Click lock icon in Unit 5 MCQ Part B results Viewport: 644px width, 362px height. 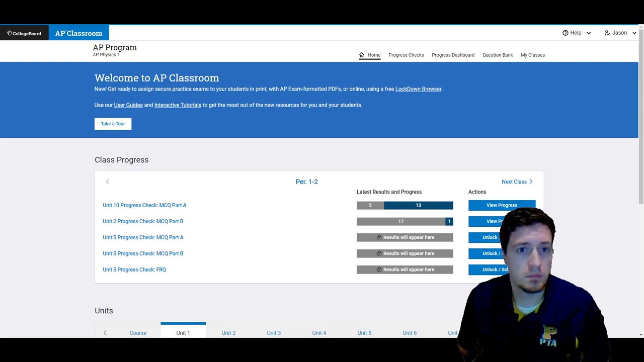pos(379,253)
